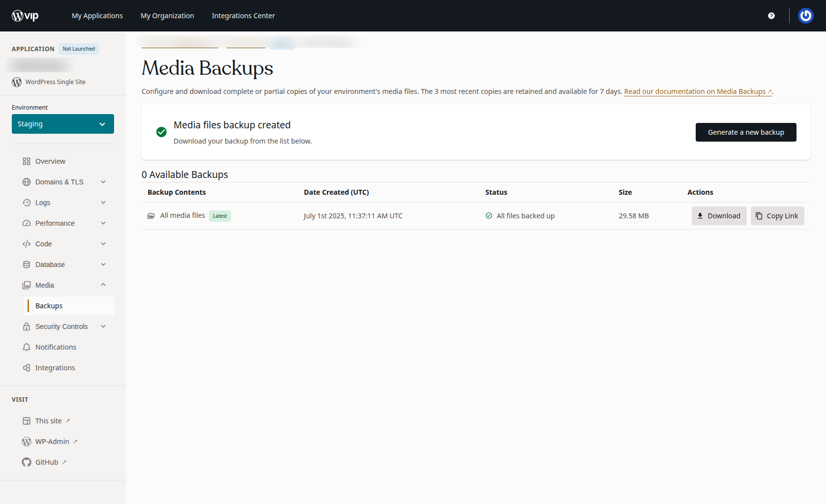Image resolution: width=826 pixels, height=504 pixels.
Task: Open the My Organization menu
Action: click(167, 15)
